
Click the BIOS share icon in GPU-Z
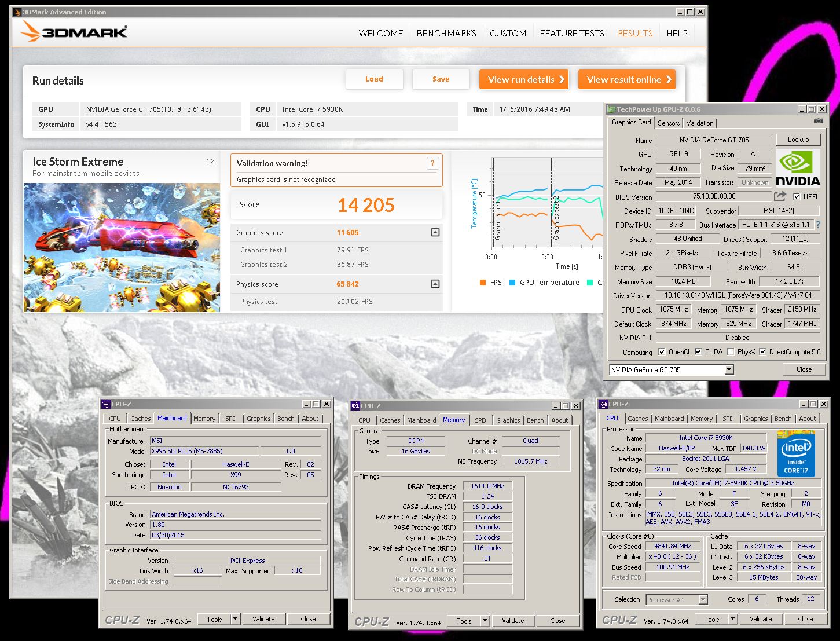point(780,196)
